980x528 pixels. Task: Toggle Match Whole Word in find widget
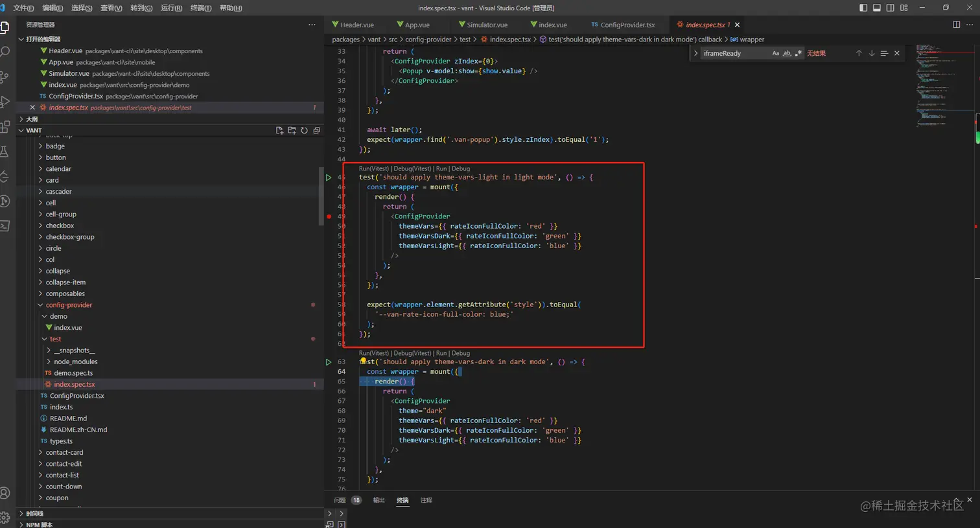click(x=787, y=53)
